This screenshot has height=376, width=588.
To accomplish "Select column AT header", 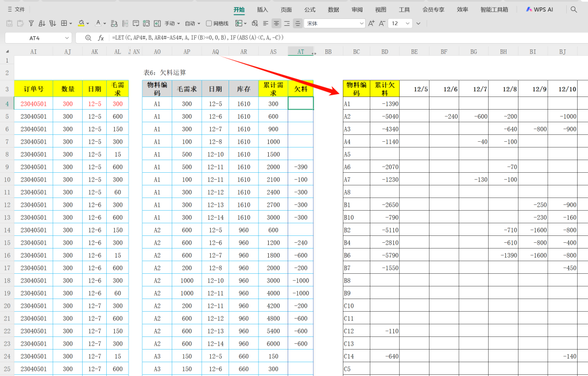I will pyautogui.click(x=300, y=52).
